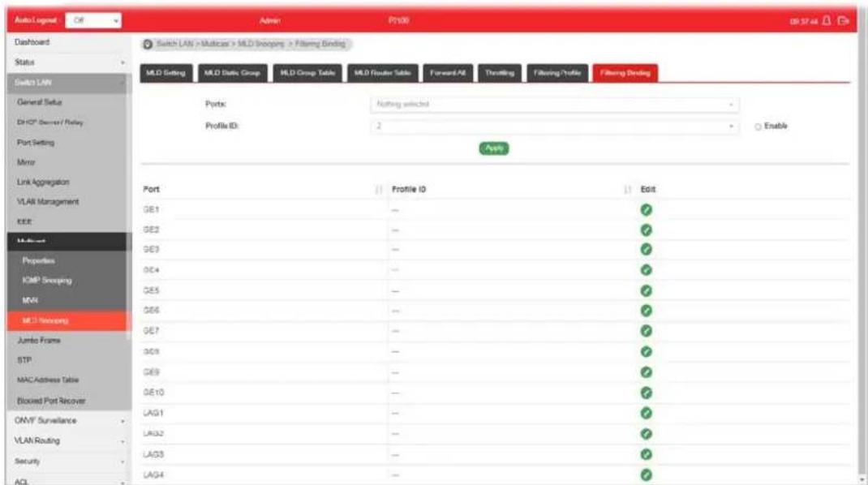This screenshot has width=868, height=485.
Task: Click the edit icon for GE9
Action: point(646,372)
